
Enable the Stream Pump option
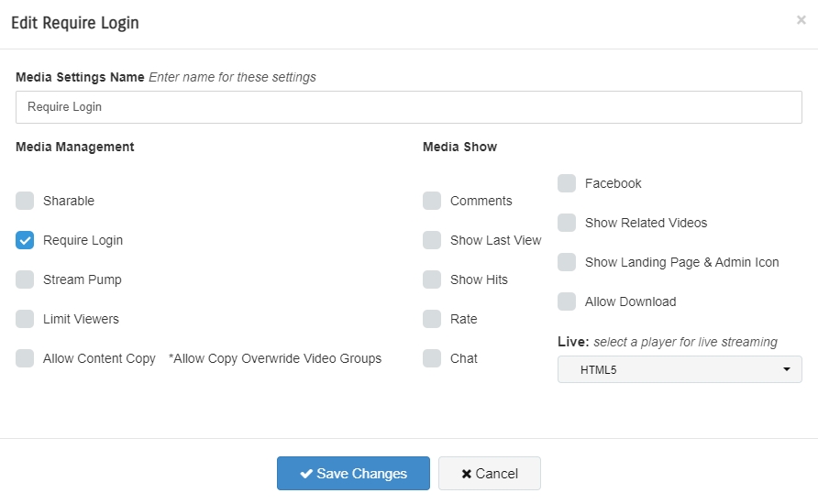tap(25, 279)
